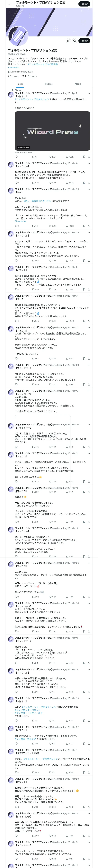The image size is (98, 868).
Task: Go back using the header arrow icon
Action: click(9, 4)
